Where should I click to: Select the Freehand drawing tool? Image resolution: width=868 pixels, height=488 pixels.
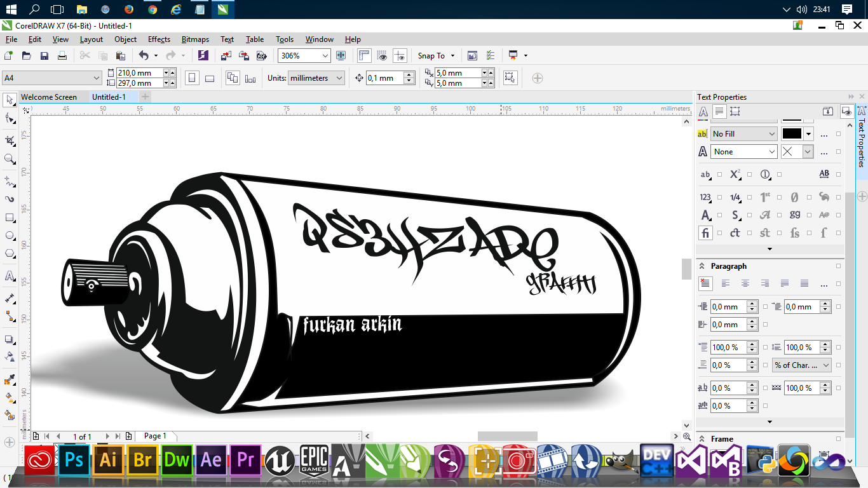(10, 181)
